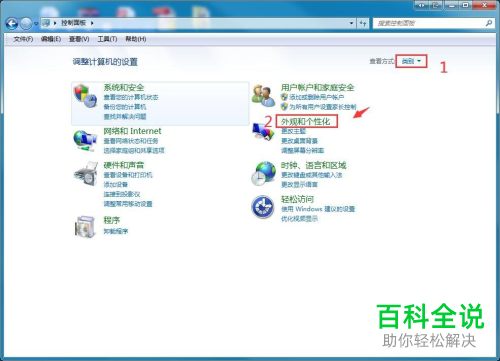Click the 轻松访问 ease of access icon
This screenshot has height=361, width=500.
[x=263, y=207]
